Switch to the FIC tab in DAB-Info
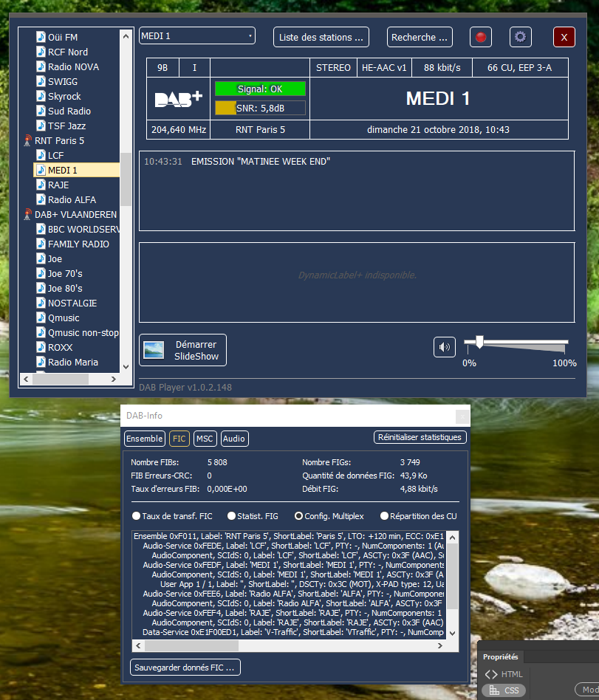Screen dimensions: 599x700 tap(179, 439)
